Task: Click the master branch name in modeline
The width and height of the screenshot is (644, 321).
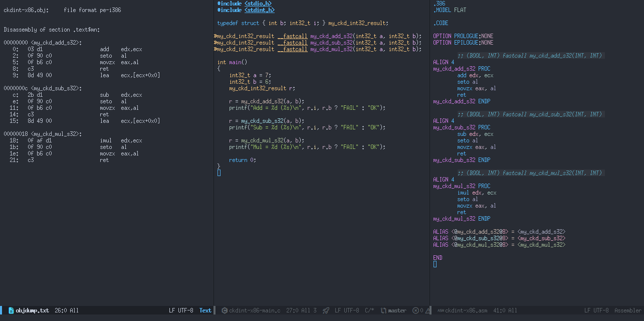Action: 397,310
